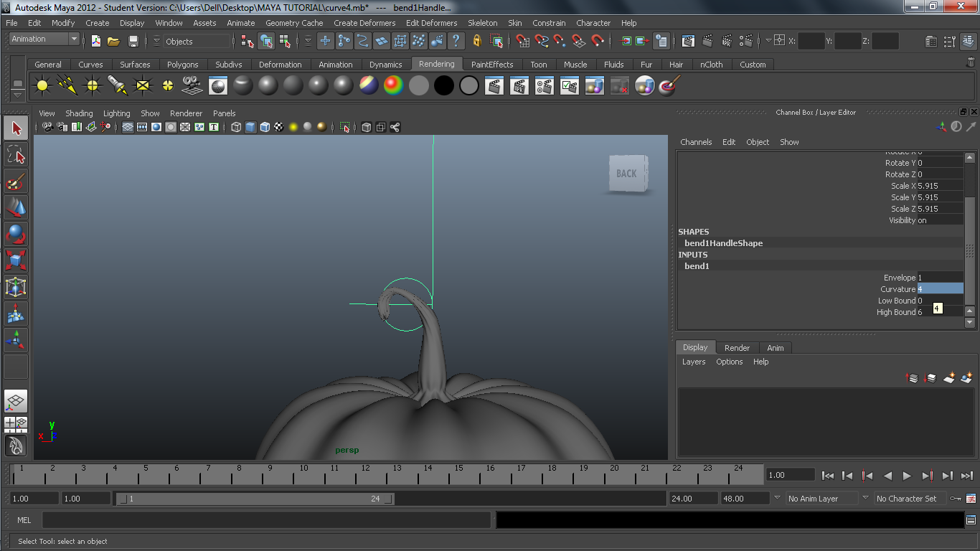The height and width of the screenshot is (551, 980).
Task: Click the blue question mark help icon
Action: pyautogui.click(x=456, y=41)
